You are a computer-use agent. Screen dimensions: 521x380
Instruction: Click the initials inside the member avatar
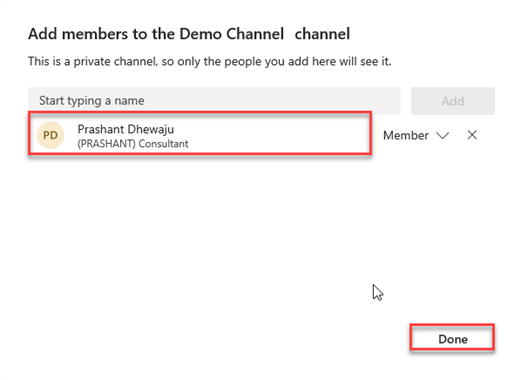(50, 135)
